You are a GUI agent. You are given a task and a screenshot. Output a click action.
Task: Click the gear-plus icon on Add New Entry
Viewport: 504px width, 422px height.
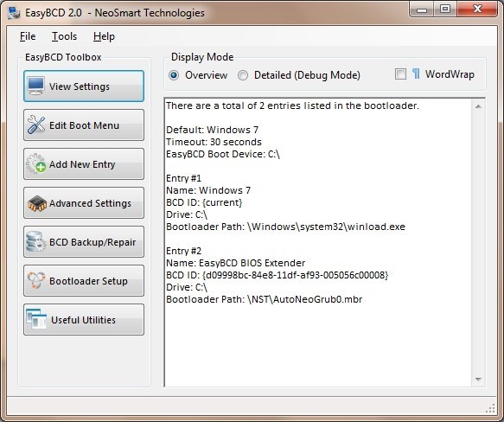click(35, 163)
